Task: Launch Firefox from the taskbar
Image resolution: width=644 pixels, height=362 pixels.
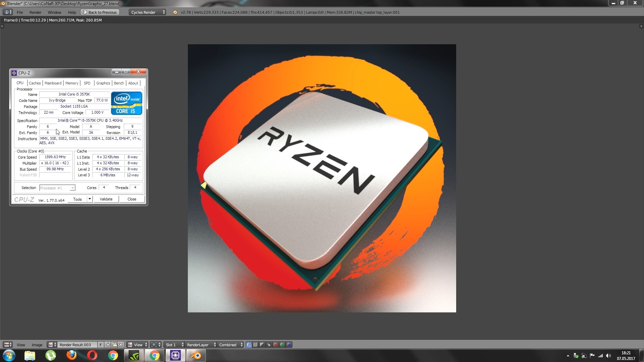Action: coord(71,355)
